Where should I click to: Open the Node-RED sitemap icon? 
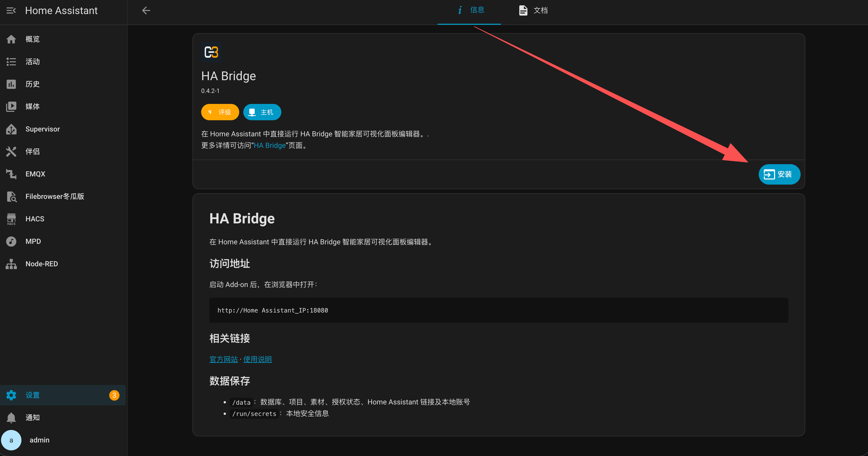click(11, 264)
